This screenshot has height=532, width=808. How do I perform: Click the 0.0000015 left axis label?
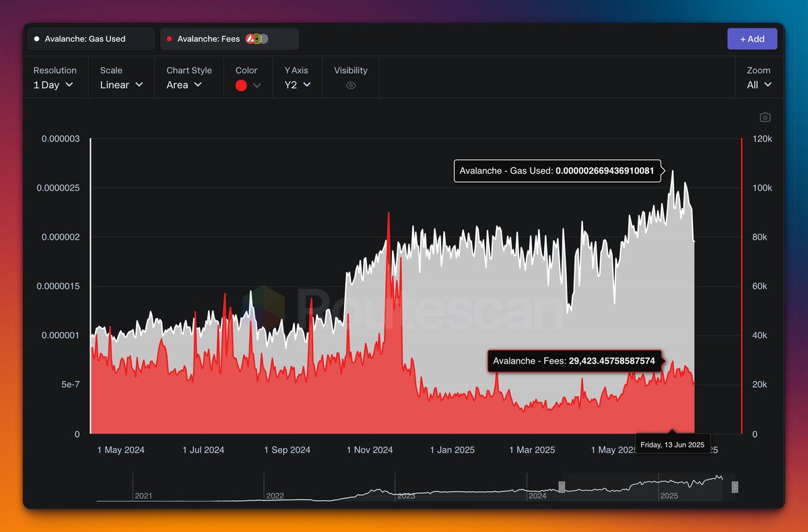click(x=58, y=286)
